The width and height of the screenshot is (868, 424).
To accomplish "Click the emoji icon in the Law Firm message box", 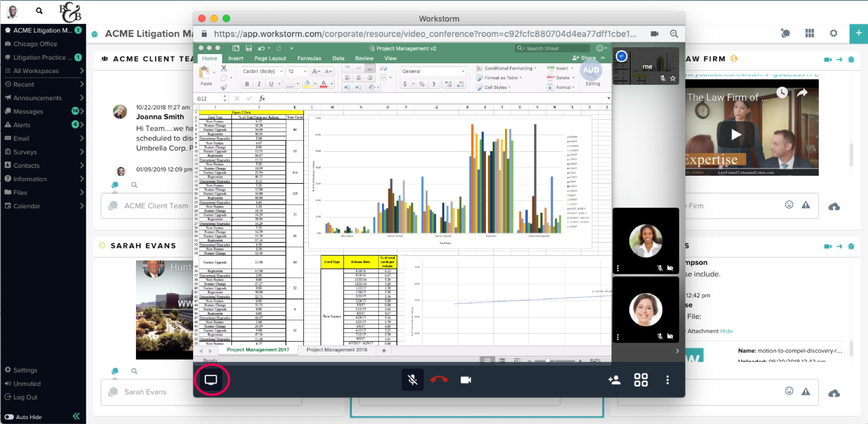I will tap(789, 204).
